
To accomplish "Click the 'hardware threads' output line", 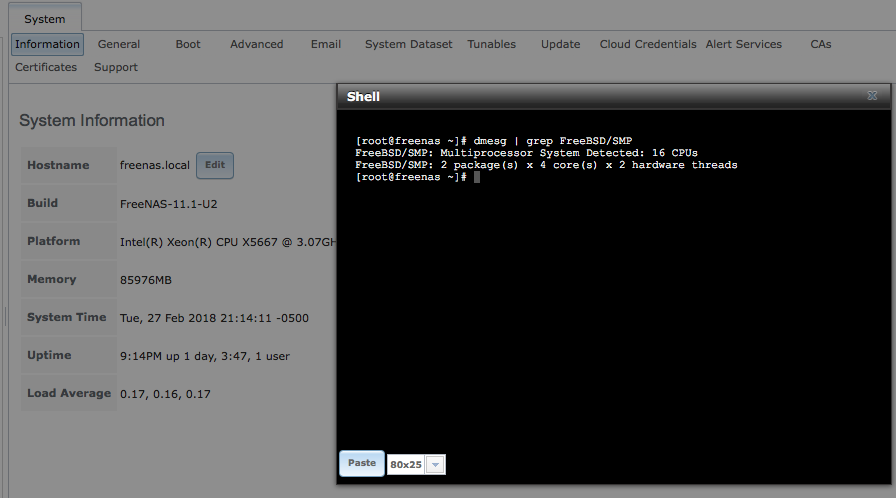I will 546,165.
